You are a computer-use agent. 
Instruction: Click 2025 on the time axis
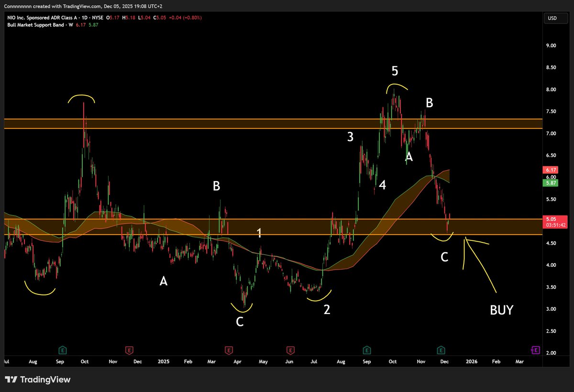163,362
